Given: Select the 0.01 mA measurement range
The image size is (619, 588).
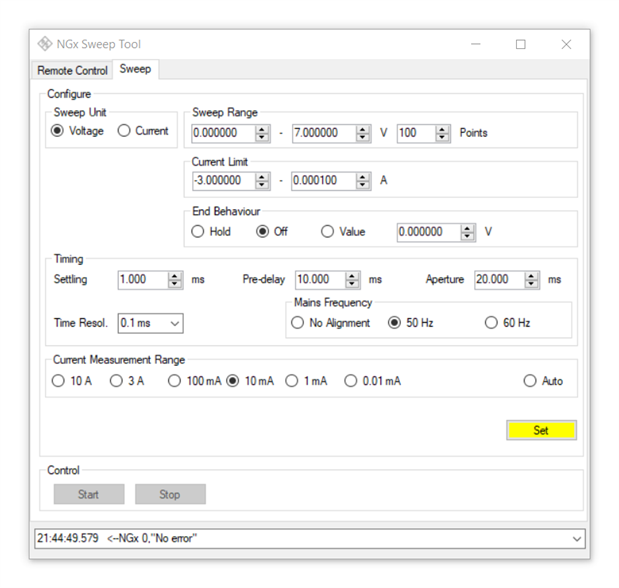Looking at the screenshot, I should point(372,381).
